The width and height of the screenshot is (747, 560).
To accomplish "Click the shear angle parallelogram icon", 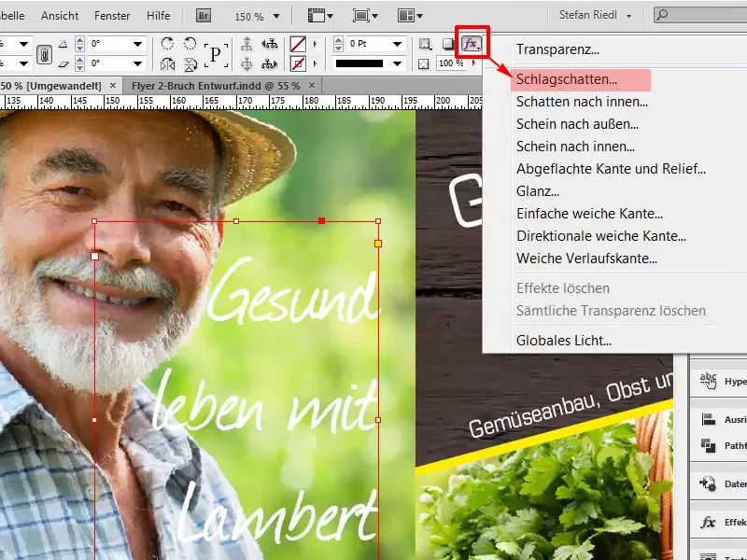I will pos(63,63).
